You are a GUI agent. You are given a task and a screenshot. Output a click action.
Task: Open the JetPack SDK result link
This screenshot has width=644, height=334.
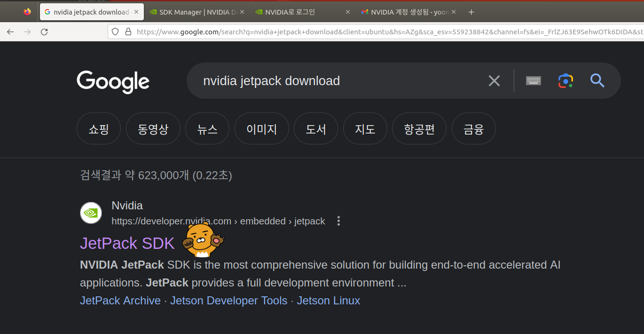(127, 243)
